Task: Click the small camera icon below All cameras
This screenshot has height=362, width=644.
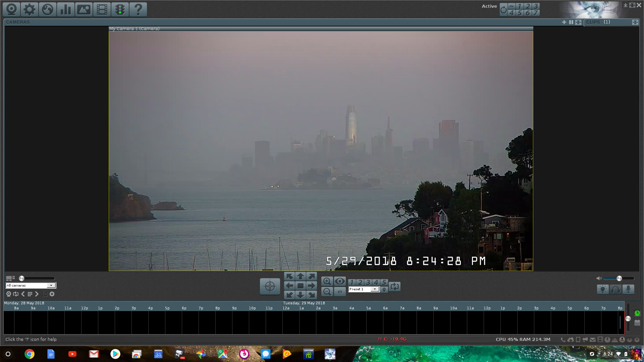Action: point(9,294)
